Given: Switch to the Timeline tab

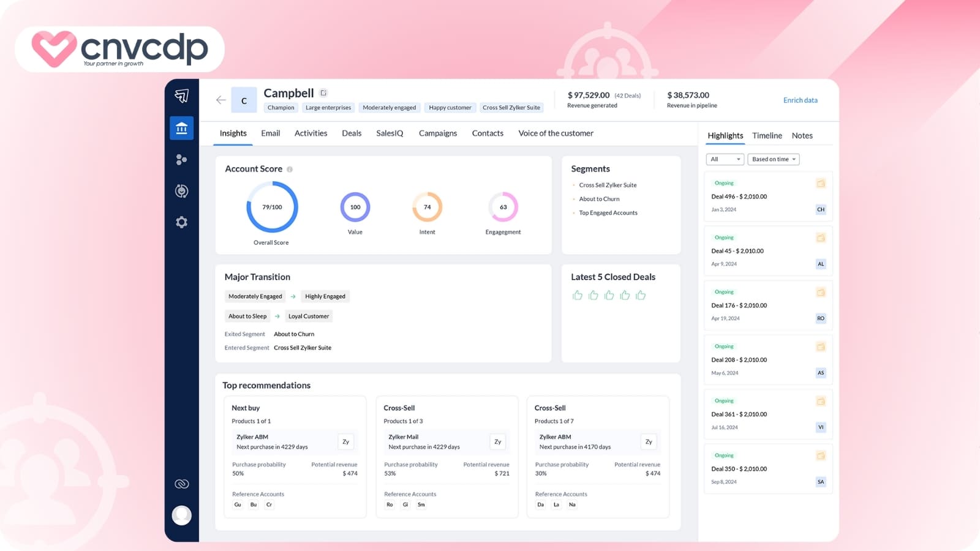Looking at the screenshot, I should tap(767, 135).
